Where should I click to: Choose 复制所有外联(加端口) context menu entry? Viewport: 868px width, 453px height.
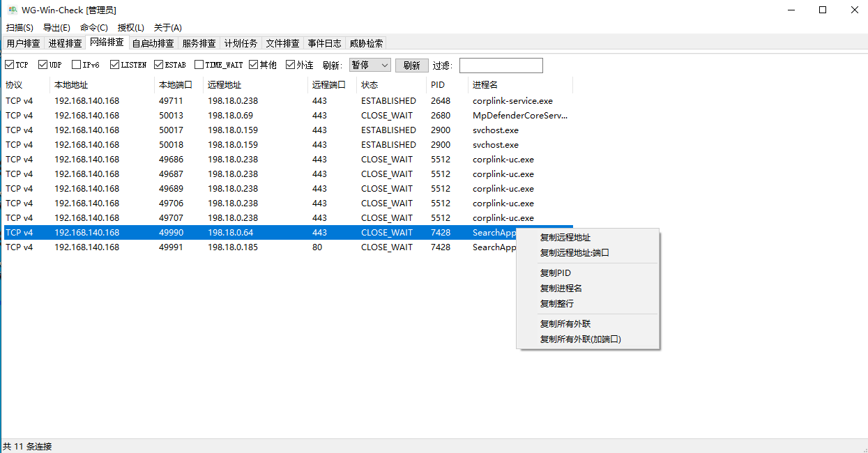[580, 339]
